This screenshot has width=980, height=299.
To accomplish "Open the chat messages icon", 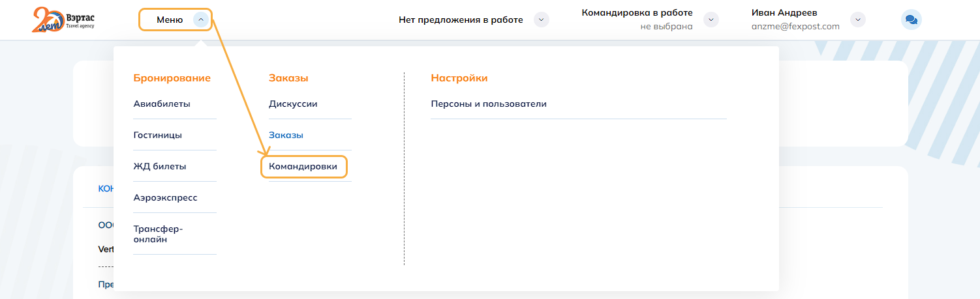I will [911, 20].
